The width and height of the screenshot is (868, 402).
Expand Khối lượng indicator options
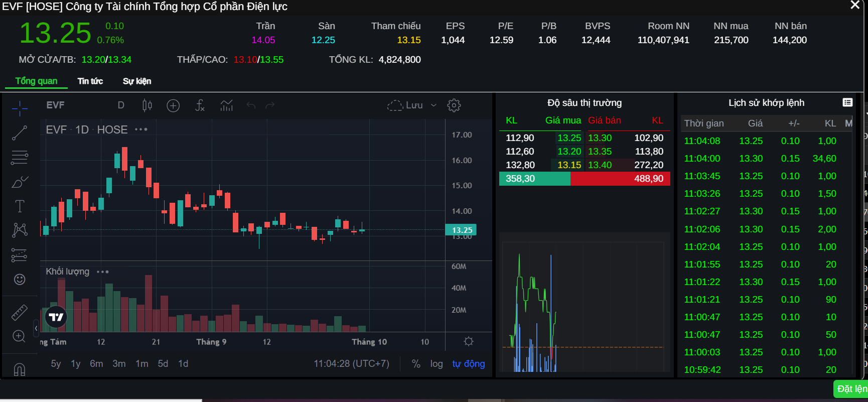(103, 272)
